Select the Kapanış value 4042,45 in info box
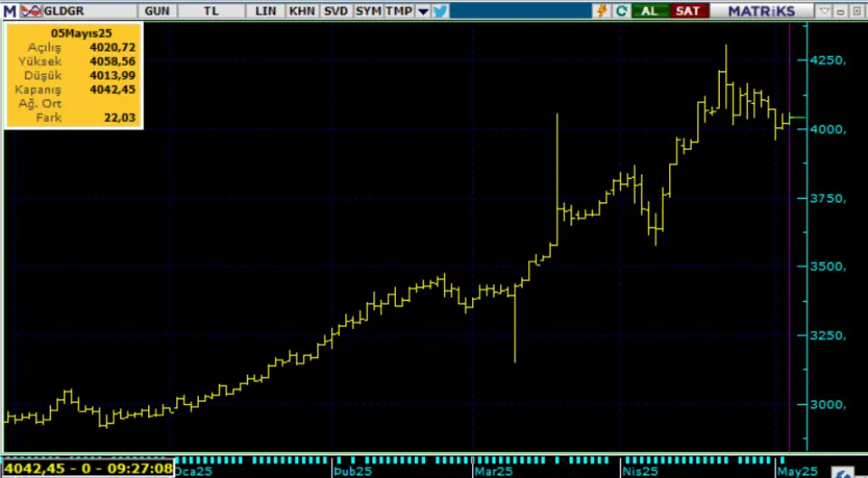 [x=112, y=89]
